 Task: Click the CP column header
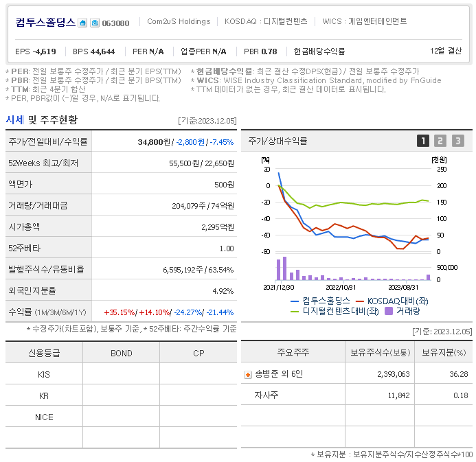[199, 354]
